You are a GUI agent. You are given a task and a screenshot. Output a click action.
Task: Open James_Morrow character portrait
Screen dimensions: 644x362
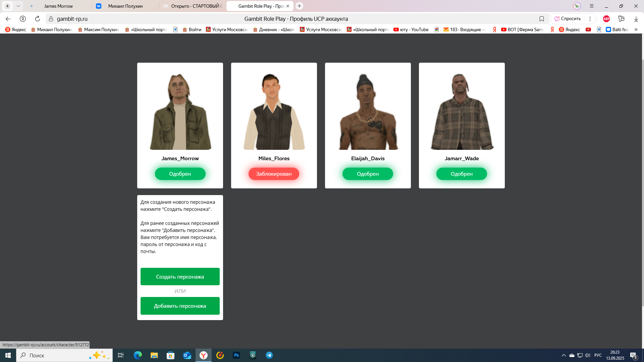(x=180, y=111)
